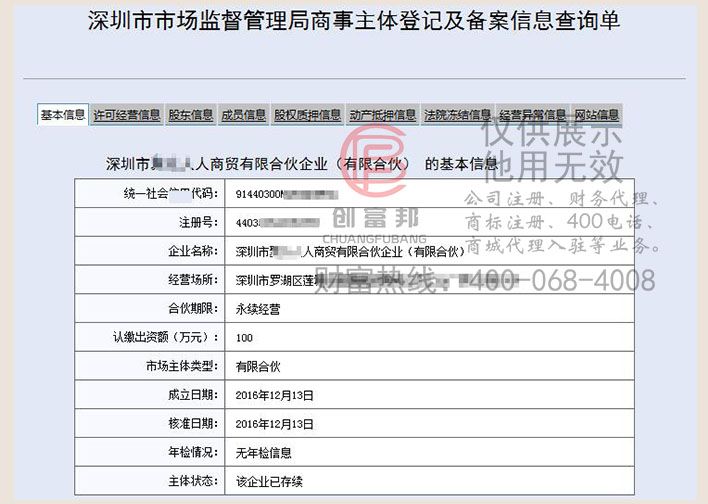708x504 pixels.
Task: Select the capital value 100
Action: tap(244, 338)
